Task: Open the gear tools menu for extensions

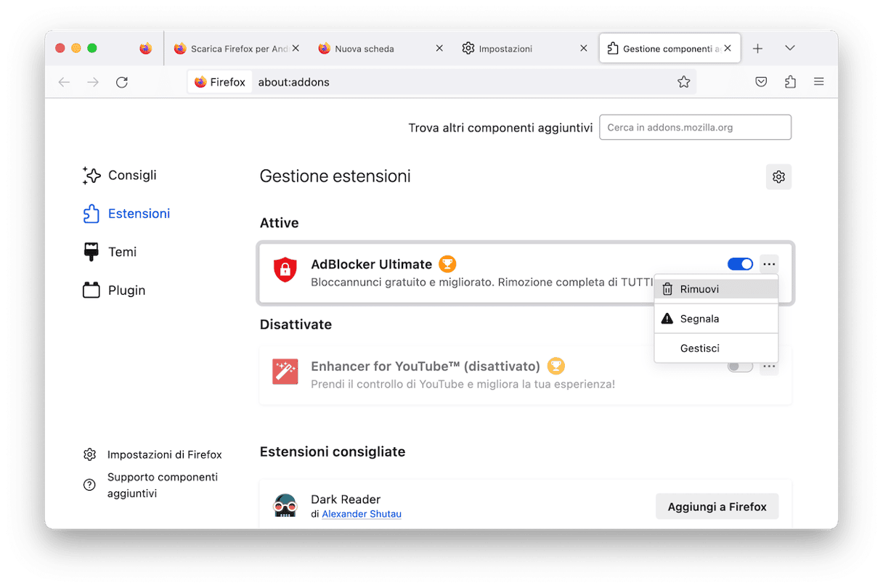Action: click(778, 176)
